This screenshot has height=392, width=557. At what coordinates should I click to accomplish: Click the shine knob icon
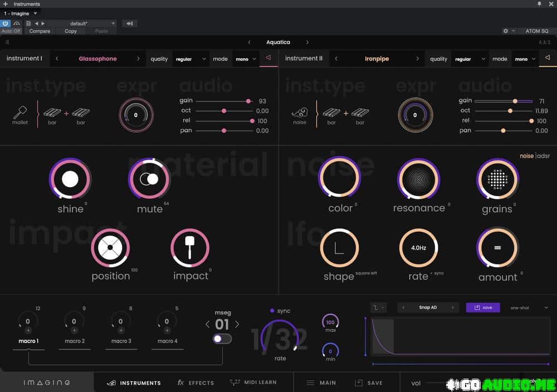70,179
